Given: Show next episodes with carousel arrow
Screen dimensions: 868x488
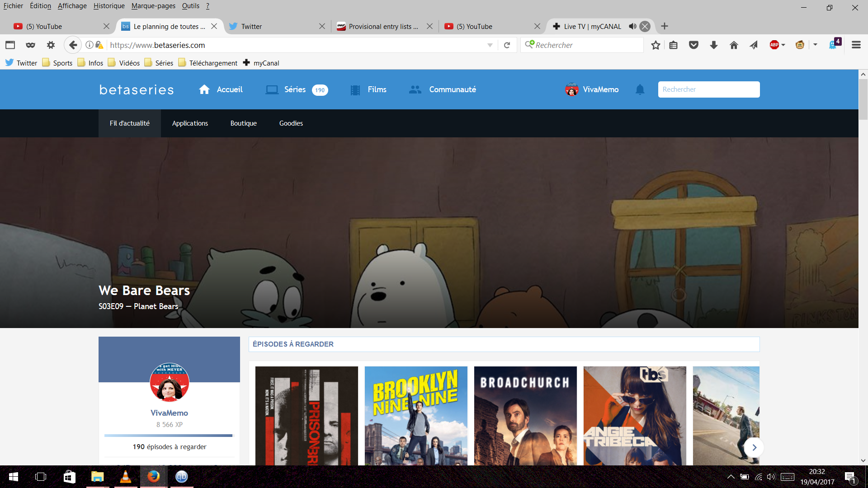Looking at the screenshot, I should point(754,447).
